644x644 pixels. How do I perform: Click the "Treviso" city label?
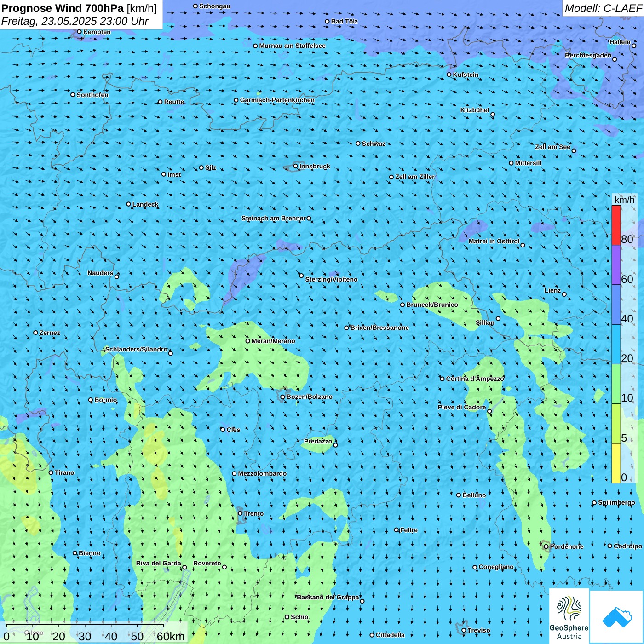point(479,630)
